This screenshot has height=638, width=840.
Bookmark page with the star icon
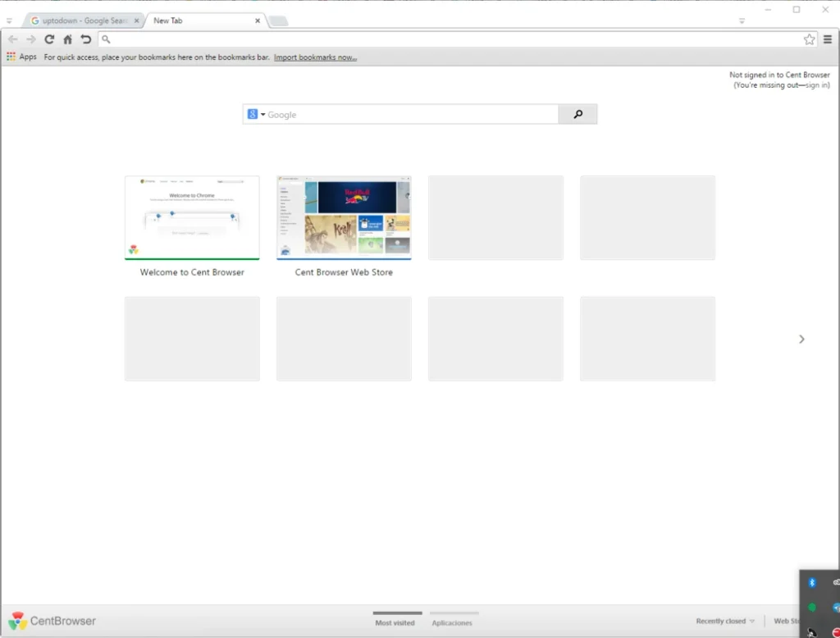[x=809, y=39]
